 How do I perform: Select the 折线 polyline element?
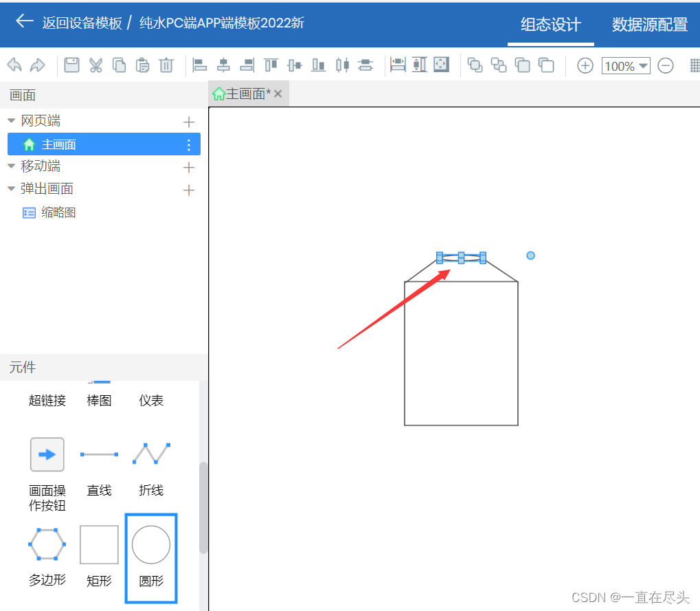150,454
